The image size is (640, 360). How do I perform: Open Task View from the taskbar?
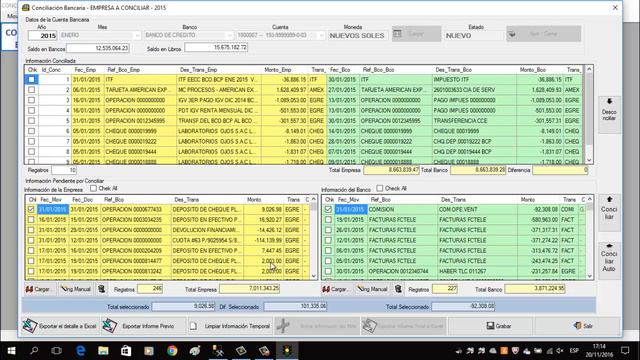point(57,351)
